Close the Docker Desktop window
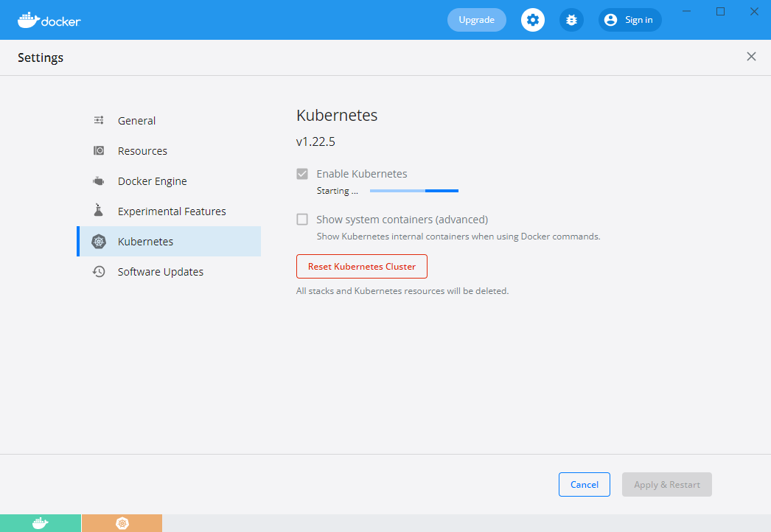Viewport: 771px width, 532px height. (754, 11)
